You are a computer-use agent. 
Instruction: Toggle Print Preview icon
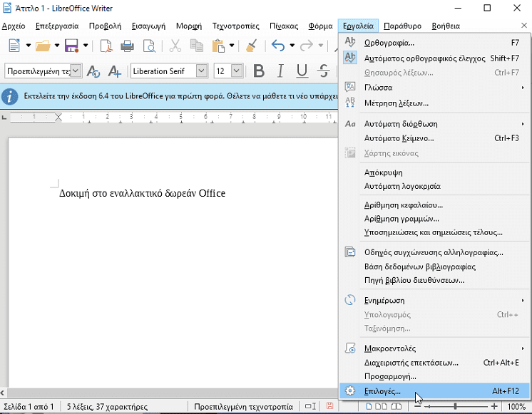click(149, 46)
